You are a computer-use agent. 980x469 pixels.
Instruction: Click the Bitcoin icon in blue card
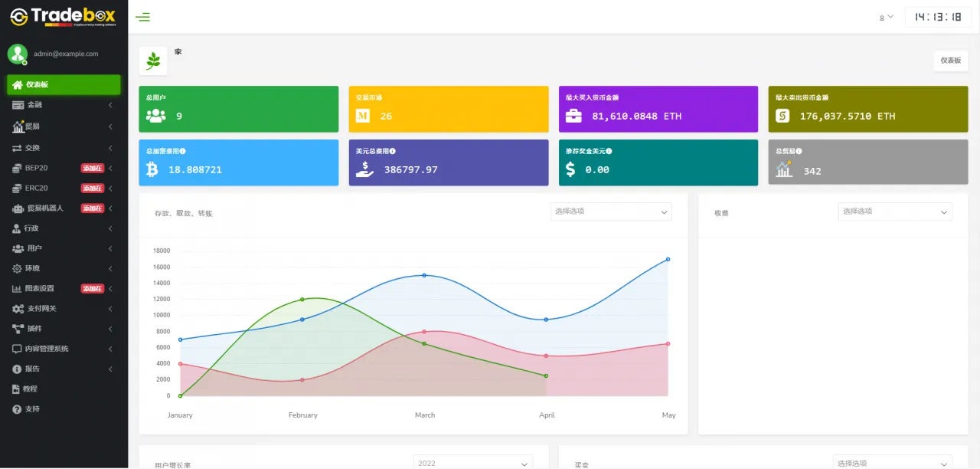pos(152,169)
